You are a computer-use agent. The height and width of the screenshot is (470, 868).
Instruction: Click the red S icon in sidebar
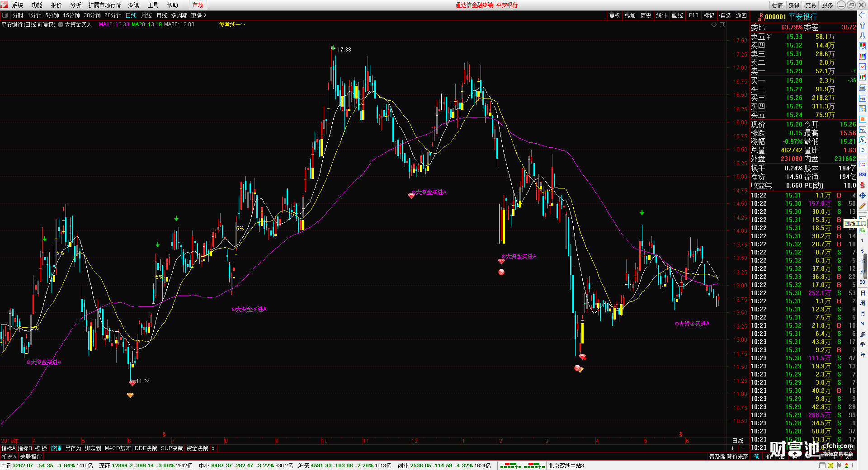tap(862, 185)
